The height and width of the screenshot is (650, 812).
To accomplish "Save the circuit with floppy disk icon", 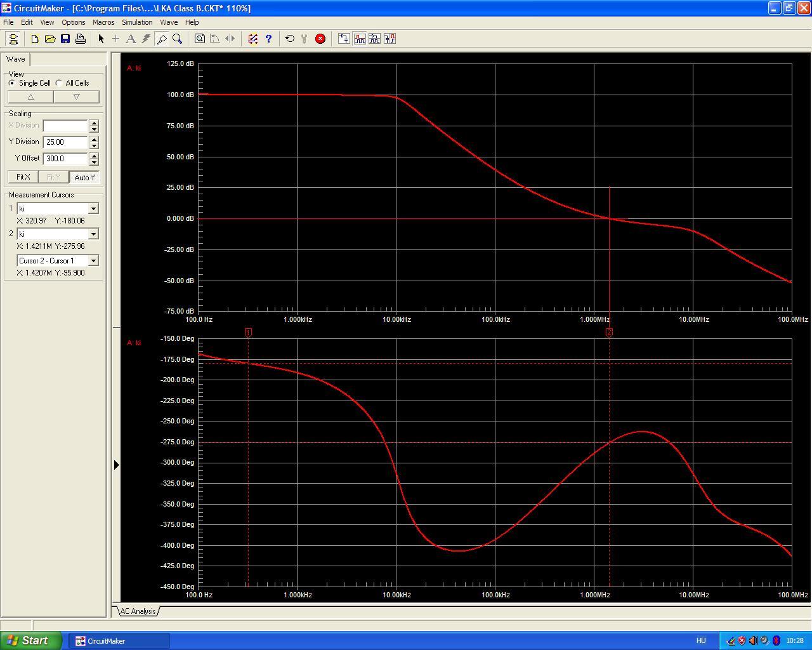I will click(65, 39).
